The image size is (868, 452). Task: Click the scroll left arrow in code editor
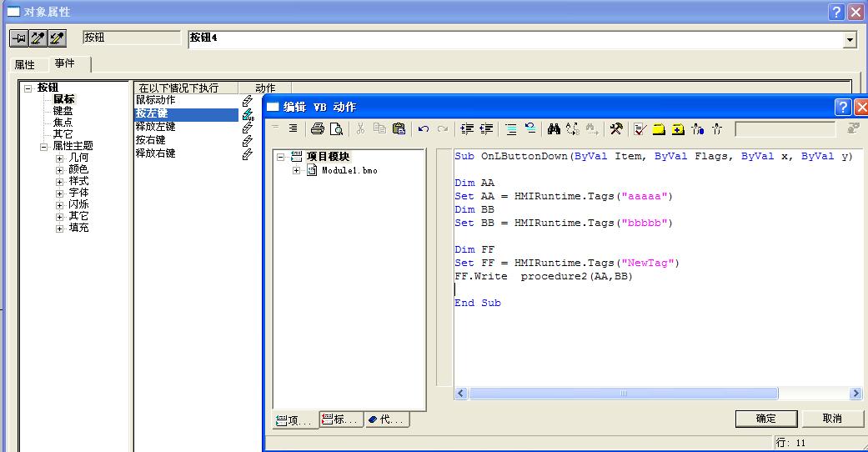461,394
